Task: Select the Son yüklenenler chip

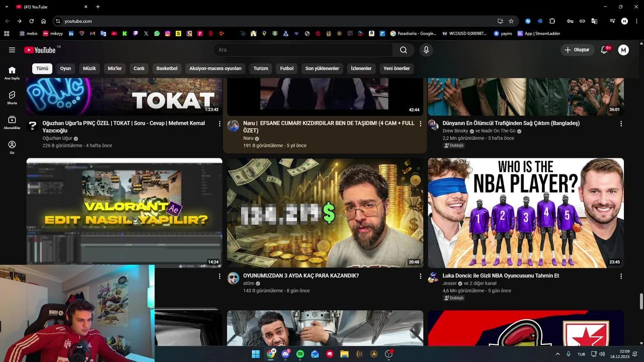Action: tap(322, 68)
